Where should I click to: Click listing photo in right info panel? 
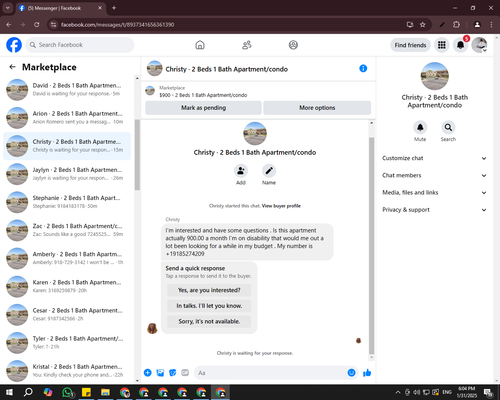point(435,76)
